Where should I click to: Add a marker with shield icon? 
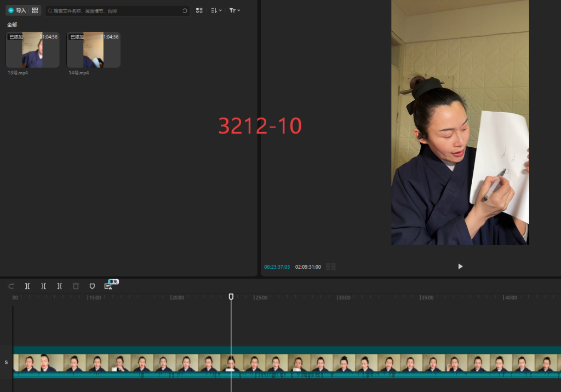92,286
